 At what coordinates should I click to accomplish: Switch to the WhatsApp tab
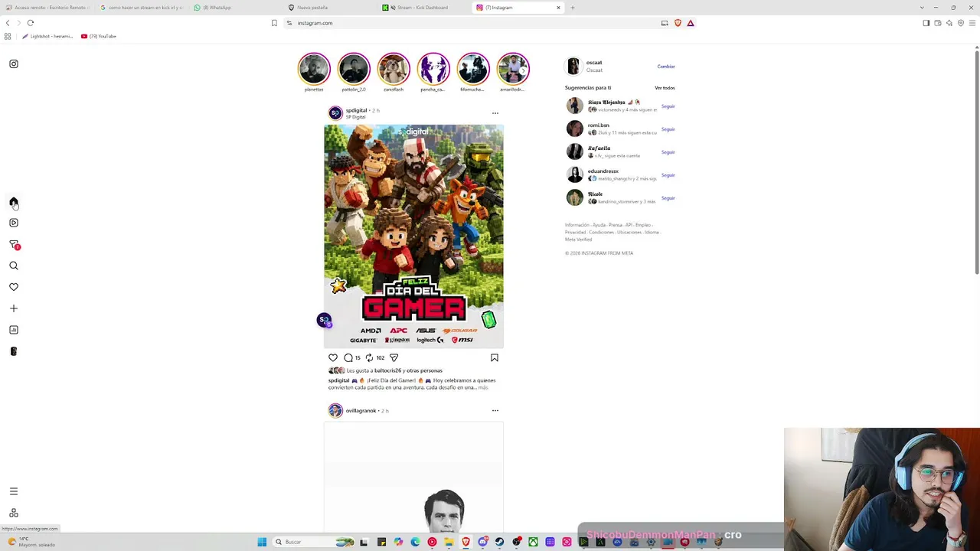(236, 8)
